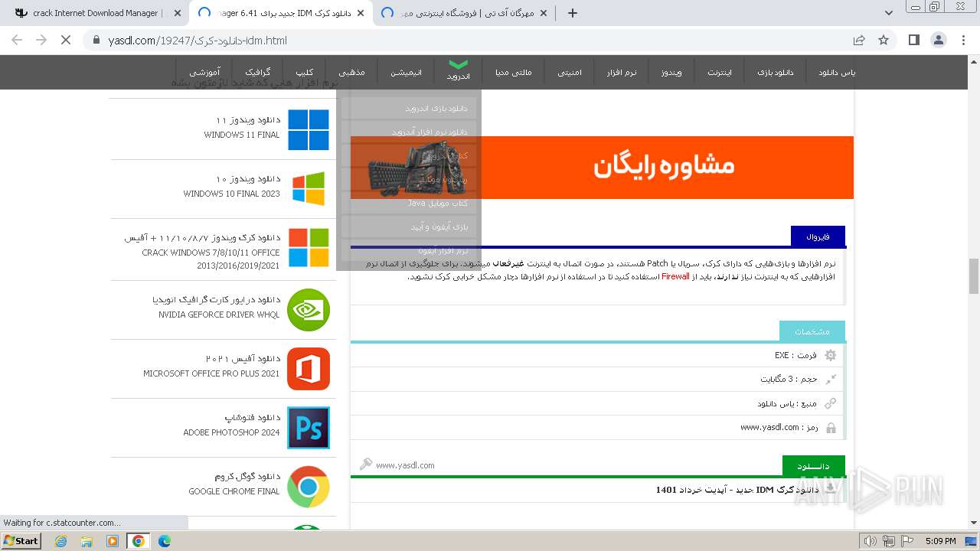
Task: Open a new browser tab
Action: (572, 13)
